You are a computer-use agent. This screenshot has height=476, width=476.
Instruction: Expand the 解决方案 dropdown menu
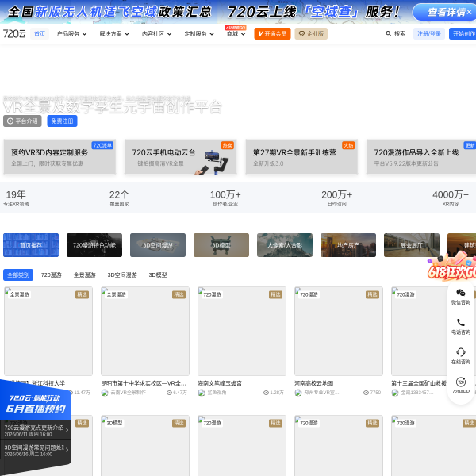pyautogui.click(x=114, y=33)
